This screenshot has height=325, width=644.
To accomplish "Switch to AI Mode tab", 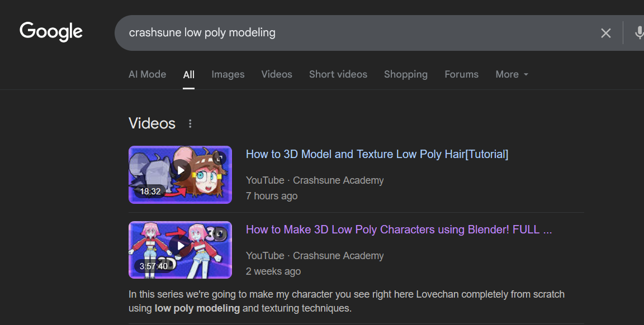I will point(148,74).
